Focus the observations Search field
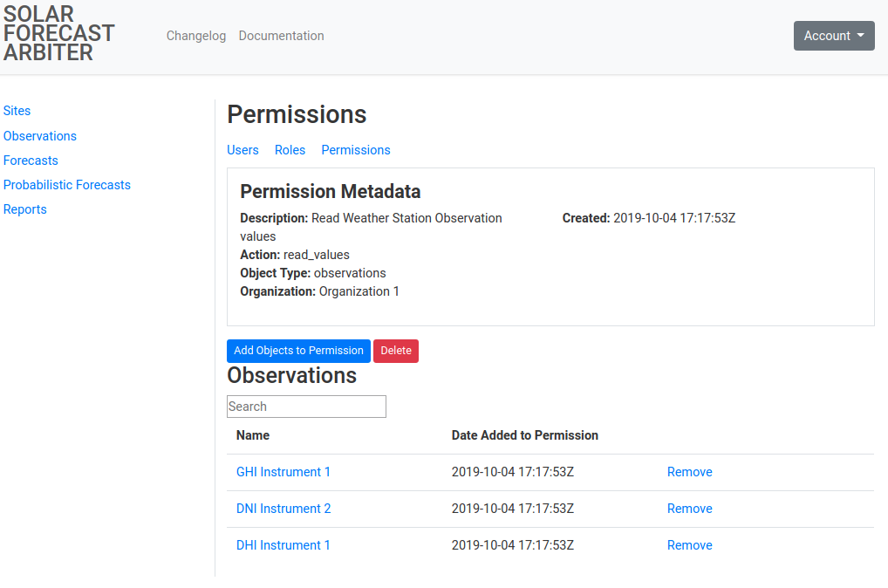Screen dimensions: 888x588 (x=306, y=407)
